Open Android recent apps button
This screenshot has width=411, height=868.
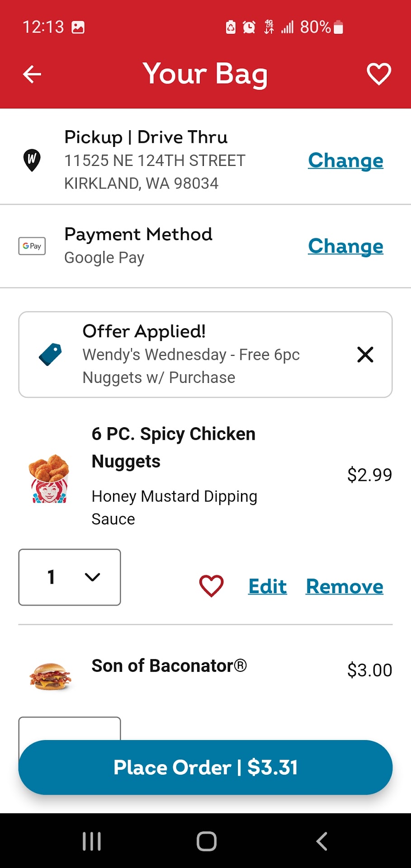pos(92,841)
